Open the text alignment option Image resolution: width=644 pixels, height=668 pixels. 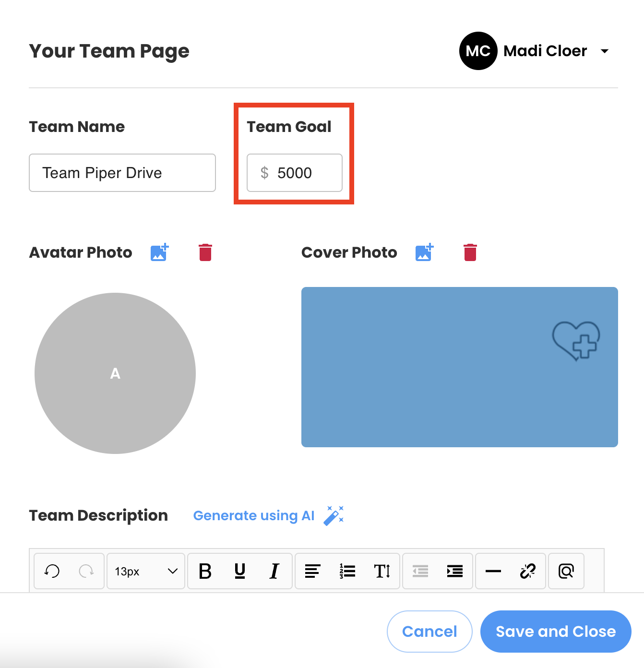[312, 571]
